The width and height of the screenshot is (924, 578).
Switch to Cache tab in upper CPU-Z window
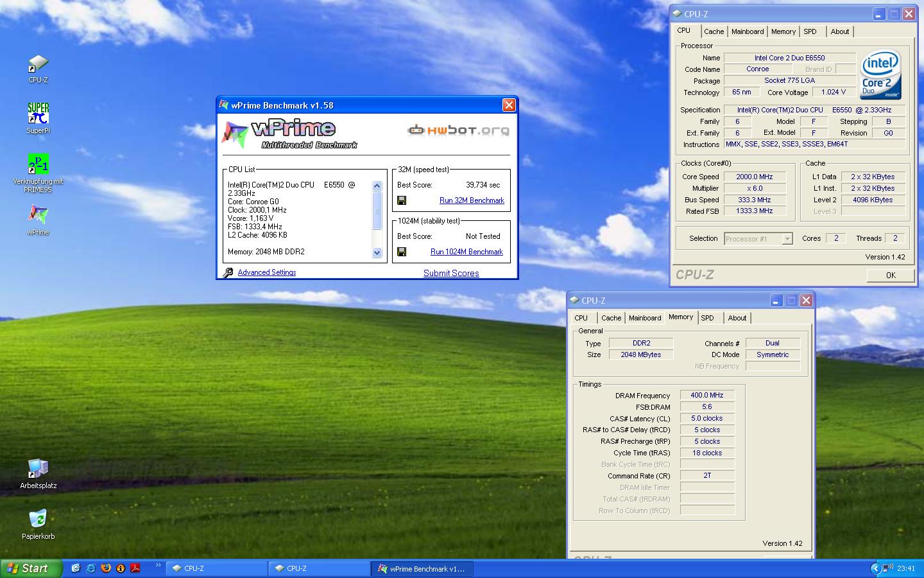click(714, 31)
